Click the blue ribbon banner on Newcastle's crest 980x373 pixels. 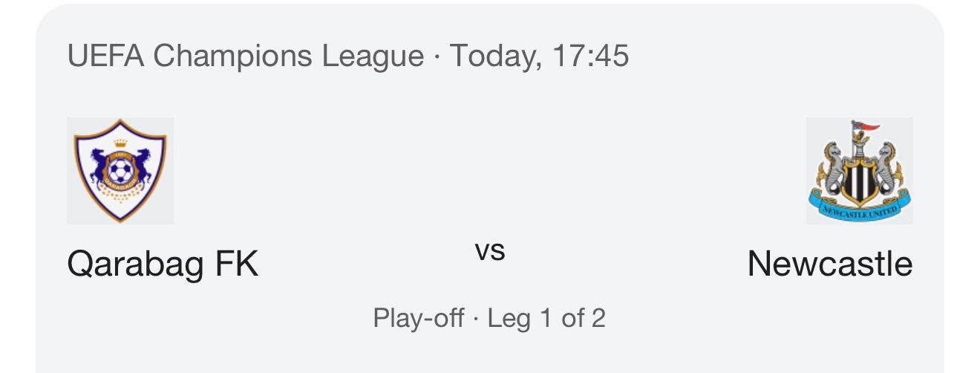point(859,208)
